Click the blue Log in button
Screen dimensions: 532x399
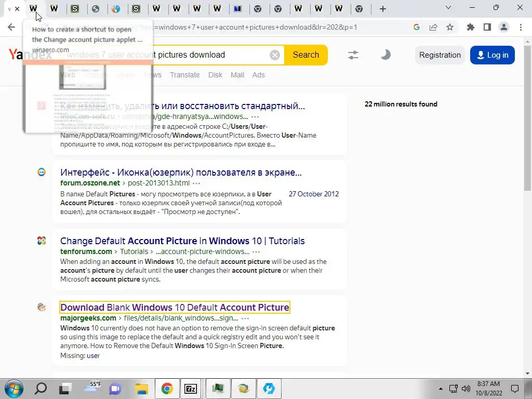click(x=493, y=55)
